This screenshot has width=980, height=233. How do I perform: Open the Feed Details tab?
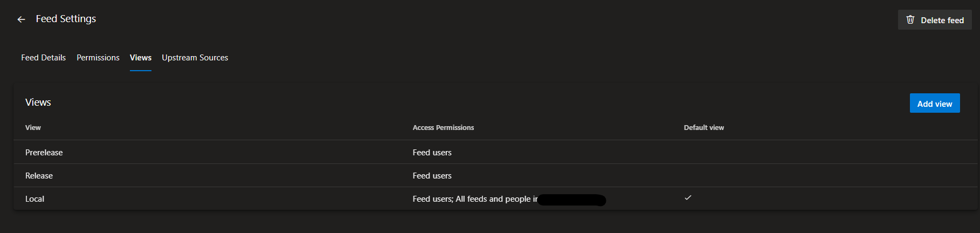coord(43,58)
